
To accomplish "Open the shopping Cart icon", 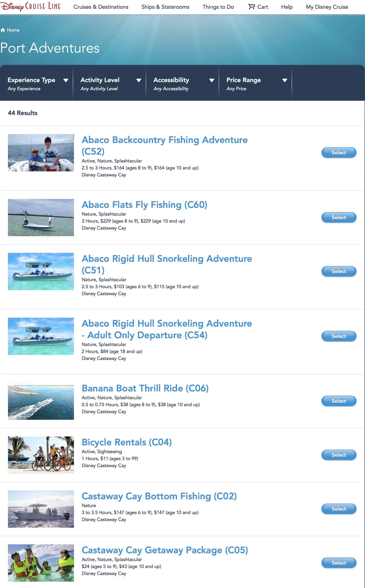I will point(251,7).
